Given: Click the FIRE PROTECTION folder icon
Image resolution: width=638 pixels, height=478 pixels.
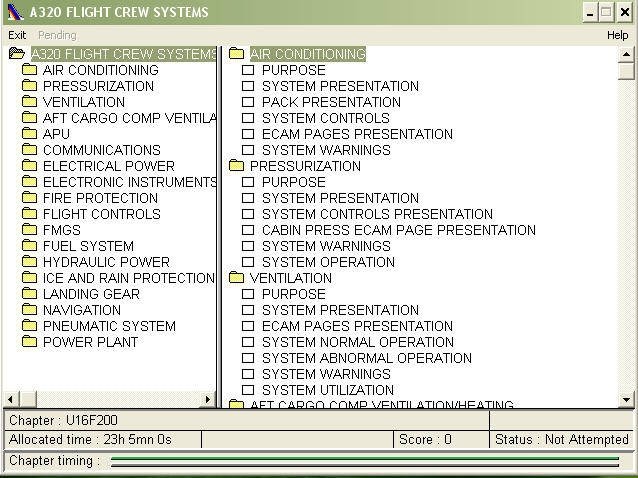Looking at the screenshot, I should point(29,197).
